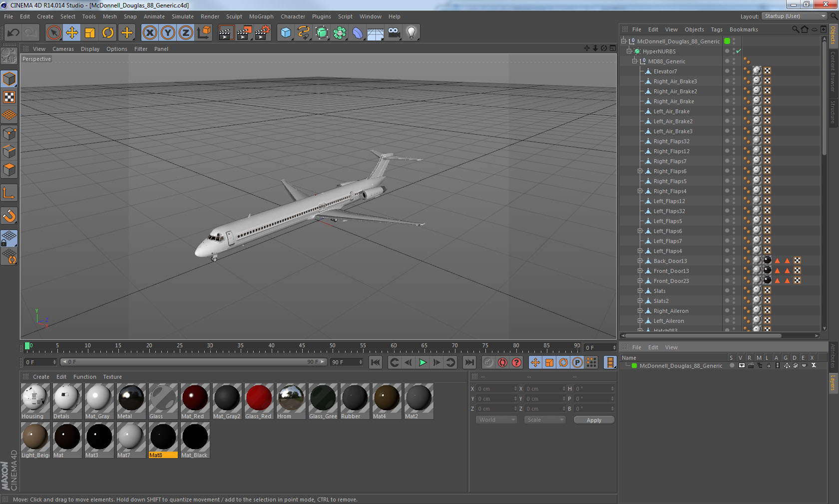Screen dimensions: 839x504
Task: Select the Live Selection tool
Action: [x=53, y=33]
